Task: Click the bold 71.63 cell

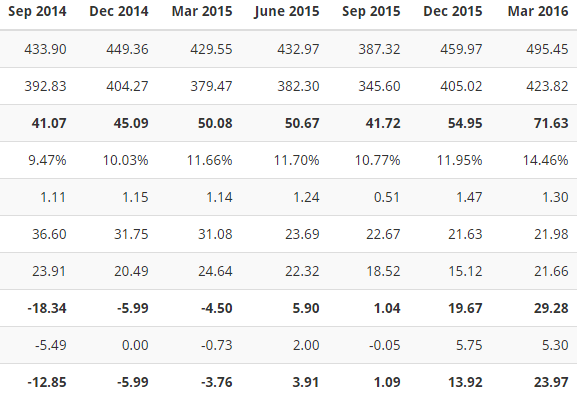Action: pyautogui.click(x=551, y=123)
